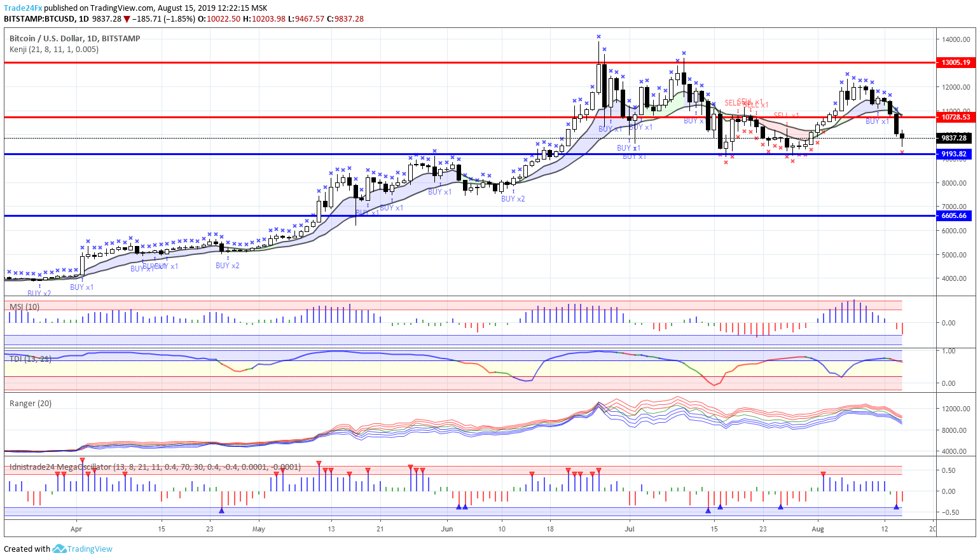Select the 10728.53 red price label
The height and width of the screenshot is (560, 980).
pyautogui.click(x=955, y=117)
